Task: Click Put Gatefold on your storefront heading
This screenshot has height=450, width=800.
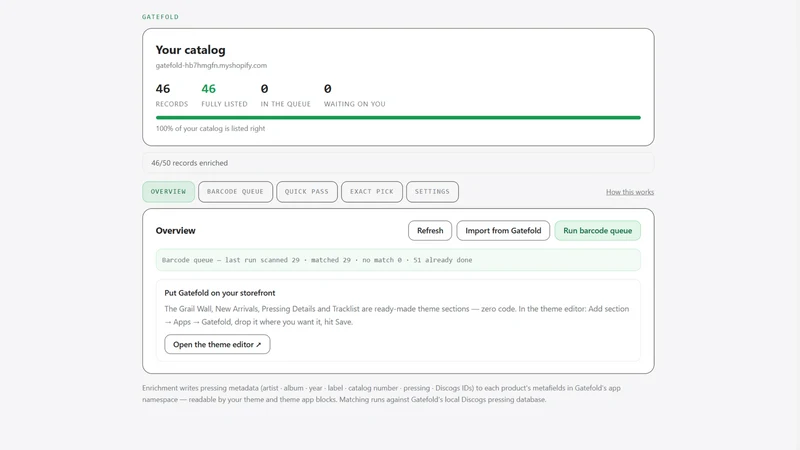Action: [x=219, y=293]
